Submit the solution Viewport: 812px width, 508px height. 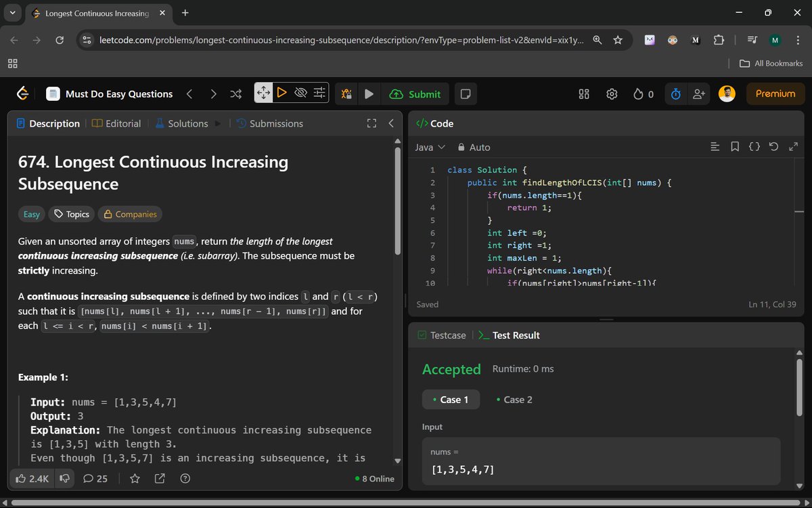tap(415, 94)
